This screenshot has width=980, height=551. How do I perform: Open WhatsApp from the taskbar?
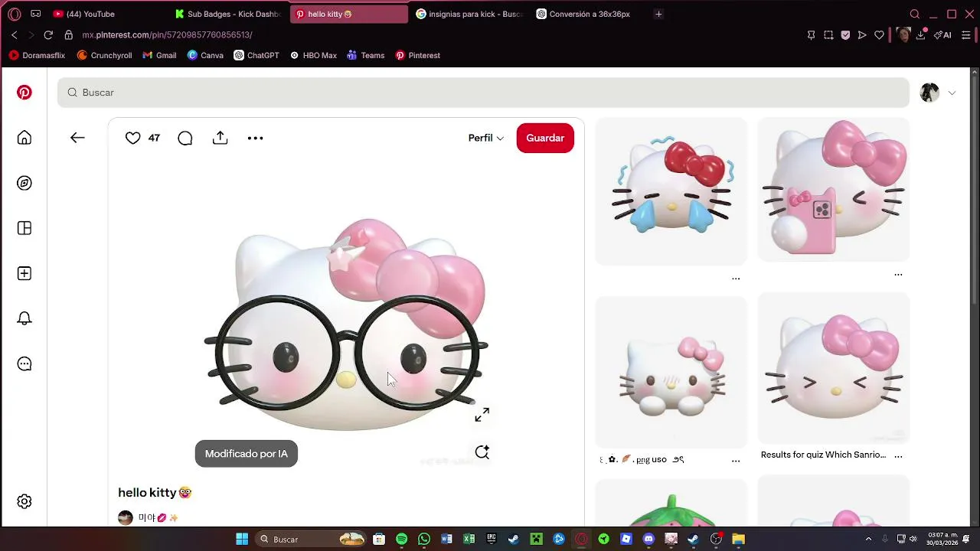click(424, 539)
